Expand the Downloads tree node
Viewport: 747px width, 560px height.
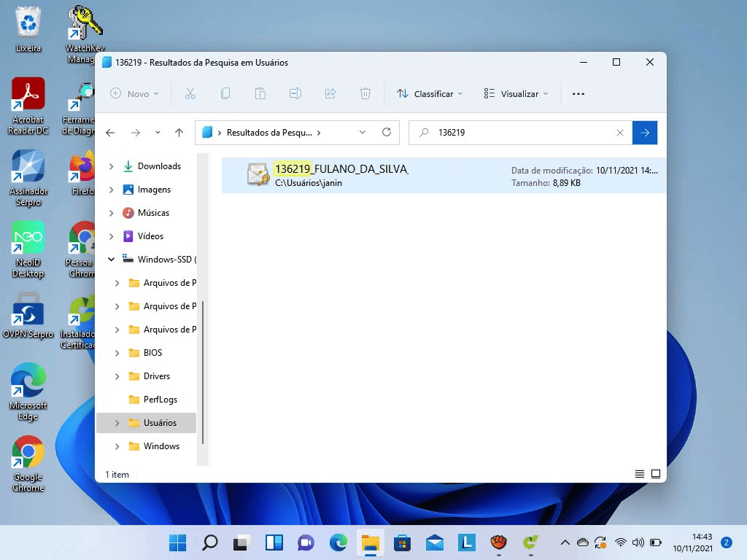coord(112,166)
